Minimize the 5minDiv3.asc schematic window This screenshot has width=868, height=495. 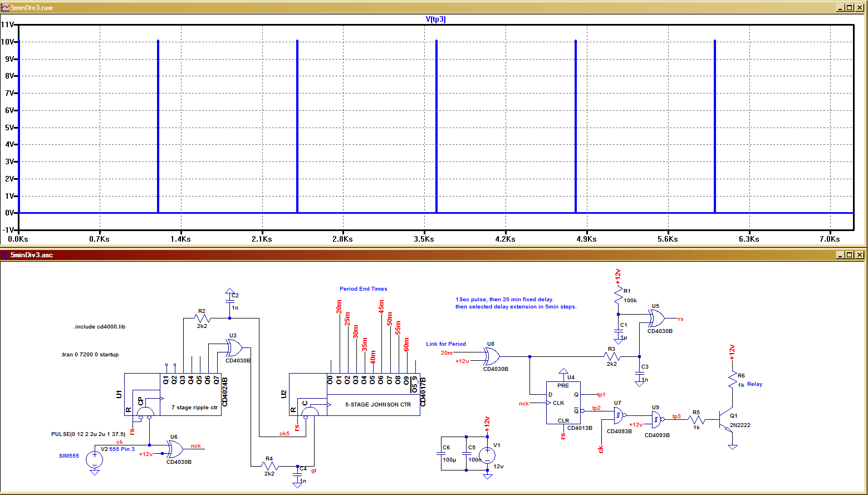[840, 255]
